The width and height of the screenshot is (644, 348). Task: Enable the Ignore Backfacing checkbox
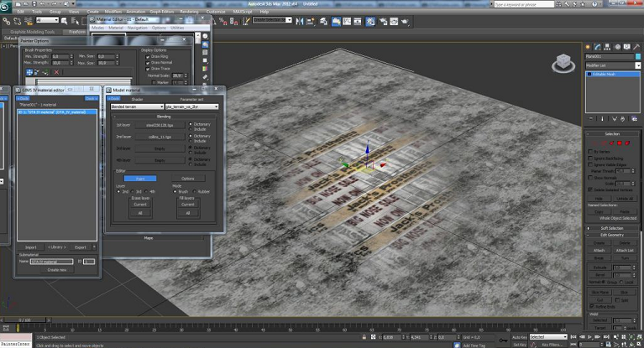[x=590, y=158]
